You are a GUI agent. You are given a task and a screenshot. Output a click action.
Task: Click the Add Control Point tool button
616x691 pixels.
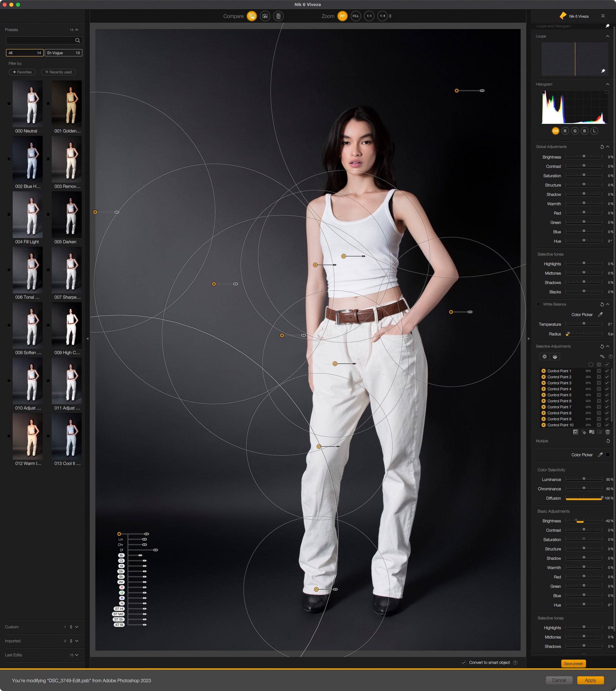(544, 356)
